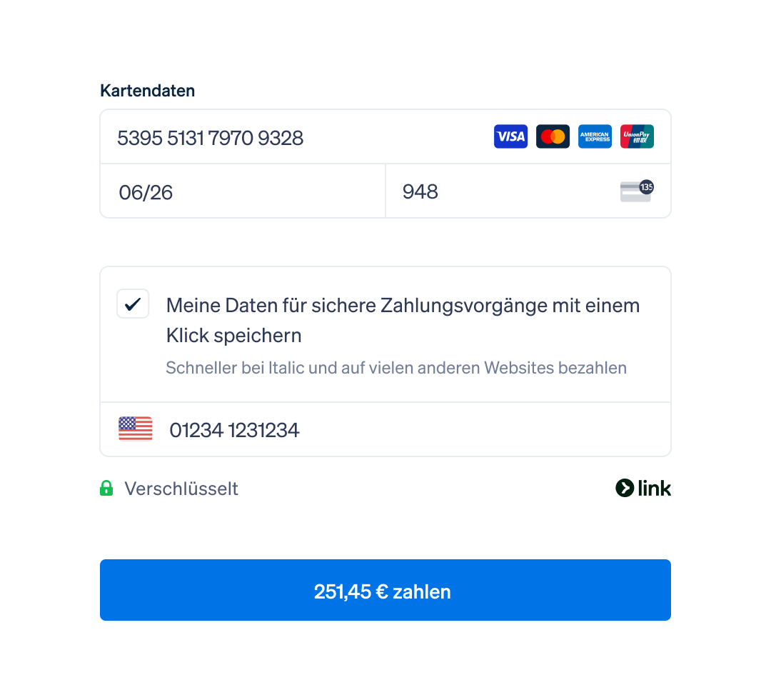Click the 'Kartendaten' section heading
The width and height of the screenshot is (771, 700).
coord(148,91)
